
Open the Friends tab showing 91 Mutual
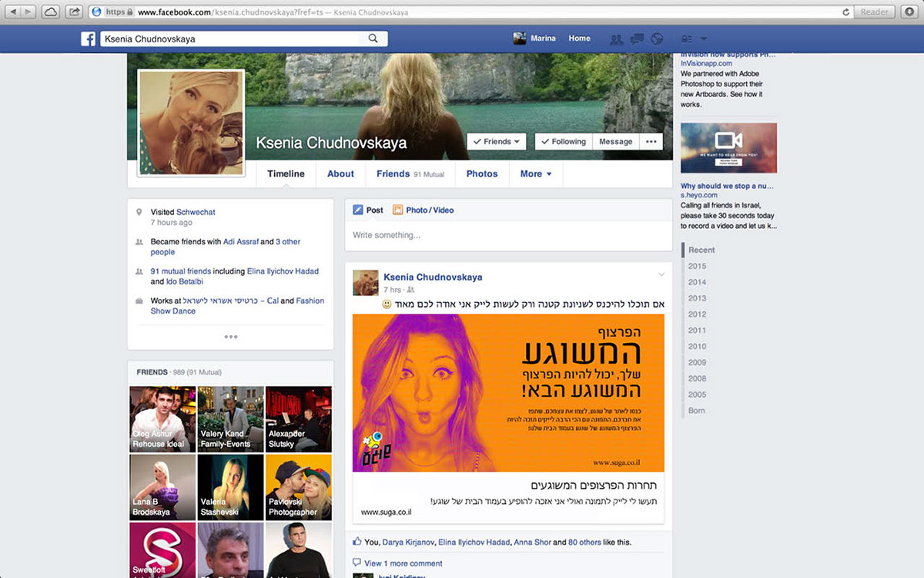410,174
